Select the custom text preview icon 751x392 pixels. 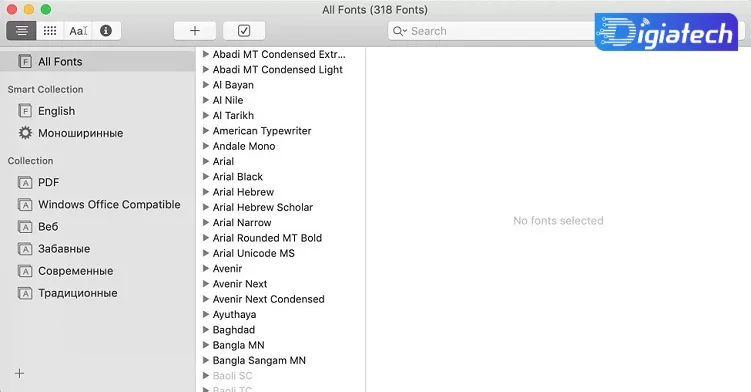click(x=78, y=31)
